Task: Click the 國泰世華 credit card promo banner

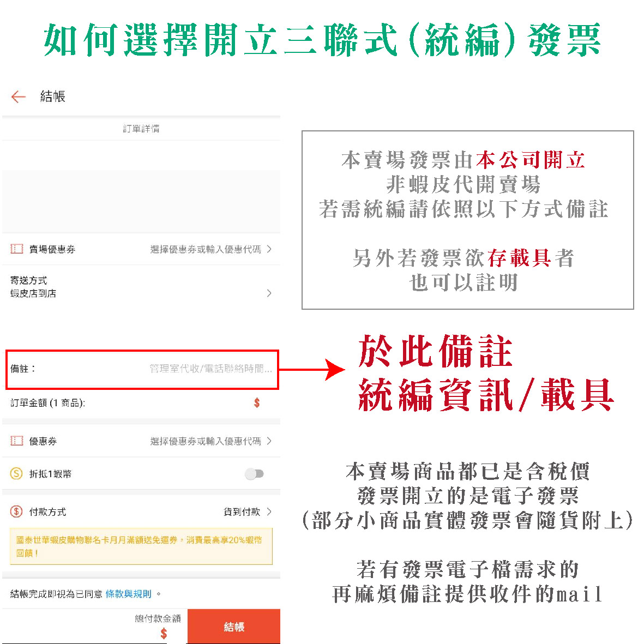Action: click(x=141, y=546)
